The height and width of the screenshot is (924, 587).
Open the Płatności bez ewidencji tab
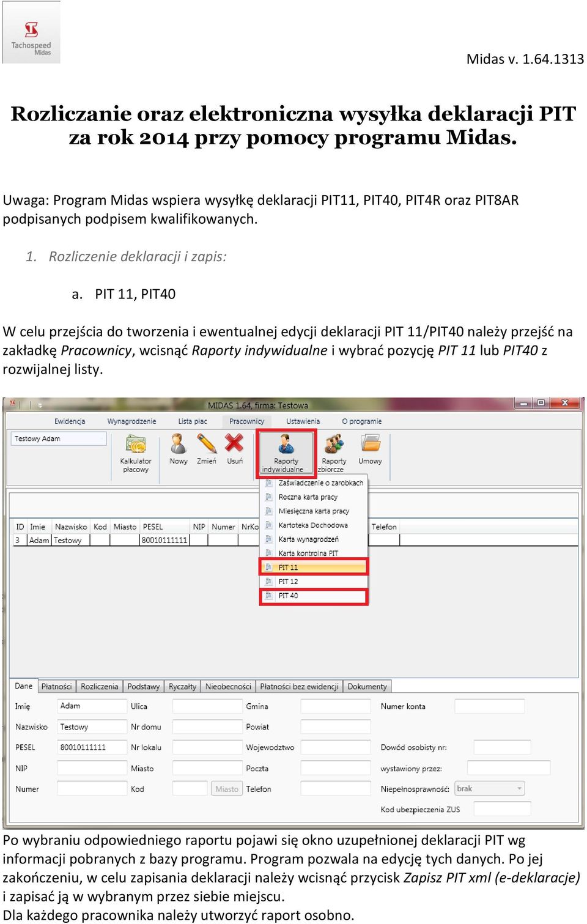pyautogui.click(x=299, y=687)
